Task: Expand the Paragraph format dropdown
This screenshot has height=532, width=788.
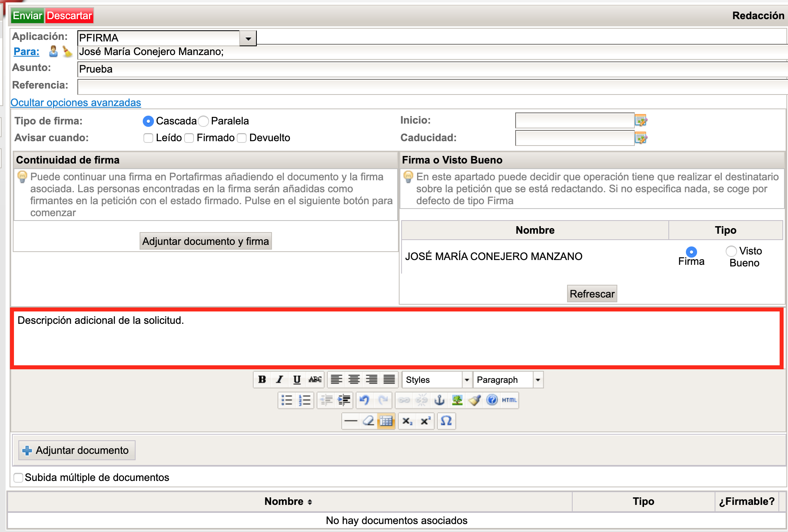Action: click(538, 380)
